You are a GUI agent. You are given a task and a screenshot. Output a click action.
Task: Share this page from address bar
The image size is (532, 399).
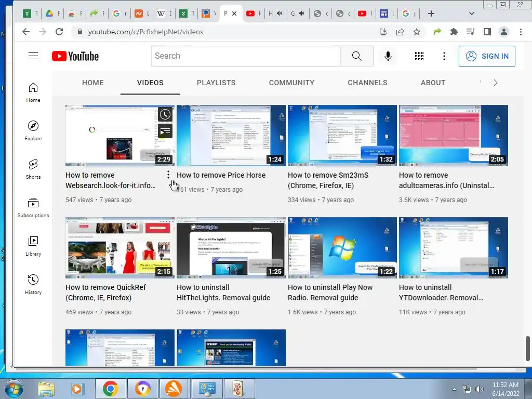pos(400,32)
